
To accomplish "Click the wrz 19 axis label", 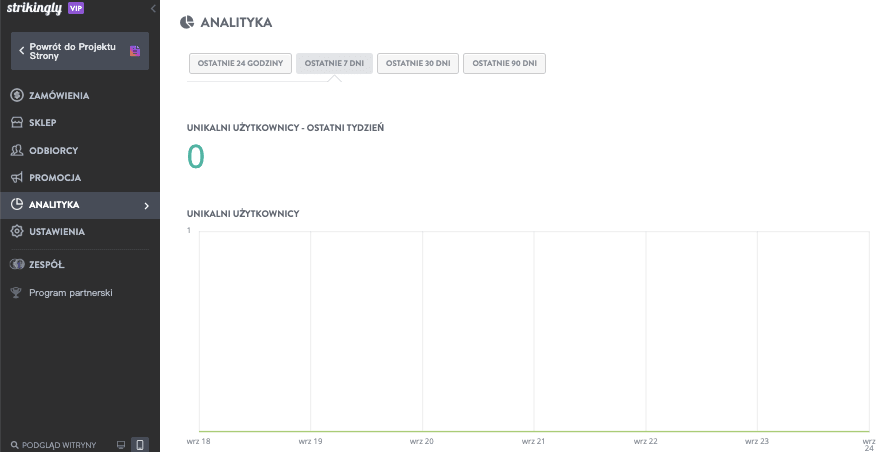I will (310, 441).
